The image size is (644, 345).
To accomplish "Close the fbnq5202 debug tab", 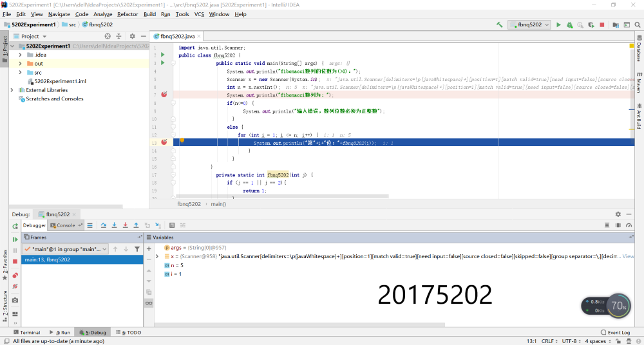I will [x=74, y=214].
